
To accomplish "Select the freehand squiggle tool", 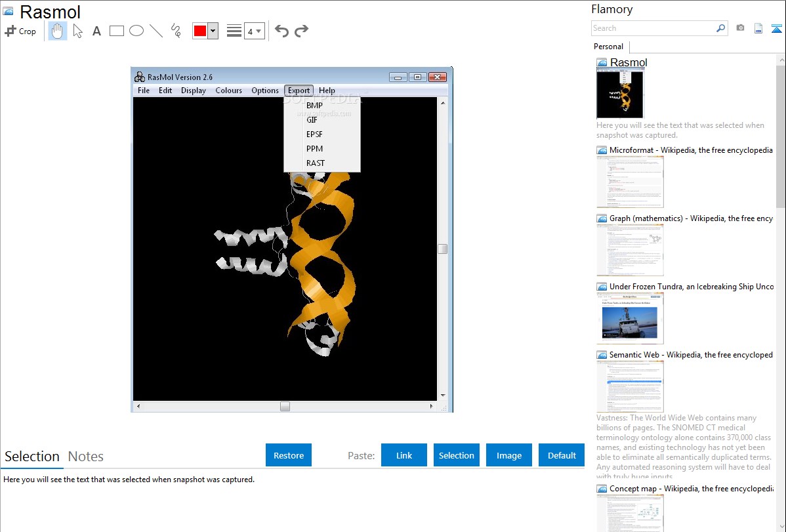I will (176, 31).
